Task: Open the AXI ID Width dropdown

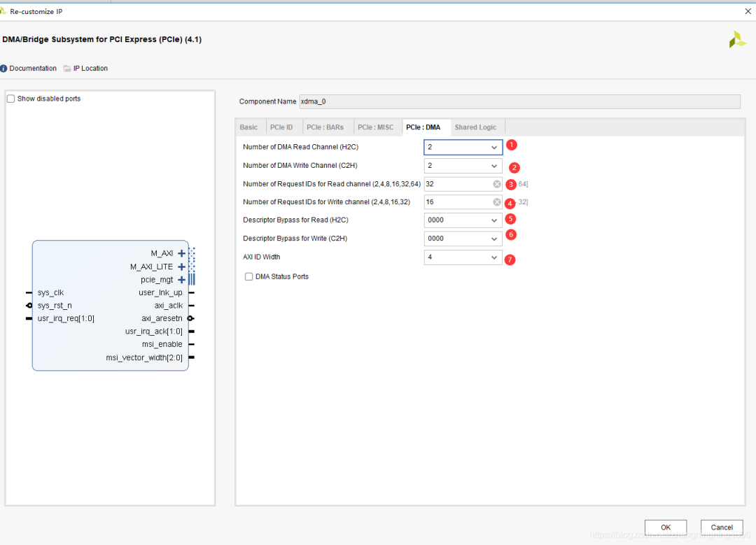Action: [463, 257]
